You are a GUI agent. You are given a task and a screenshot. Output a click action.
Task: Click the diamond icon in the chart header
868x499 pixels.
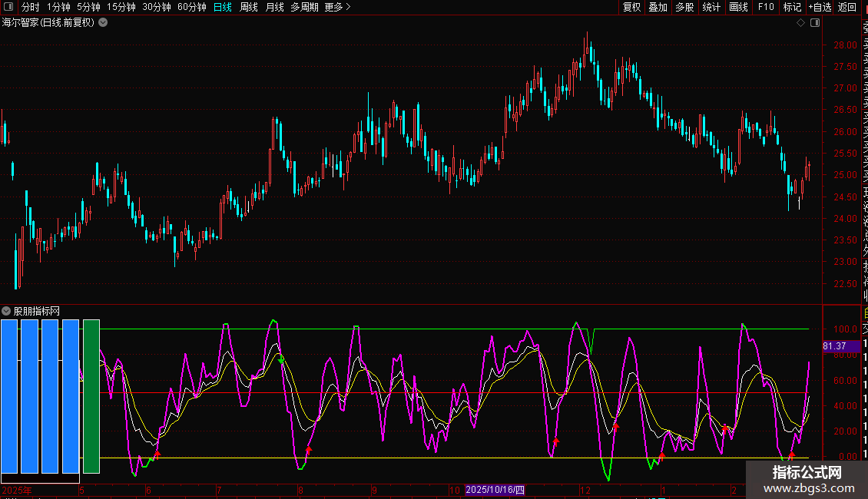800,23
